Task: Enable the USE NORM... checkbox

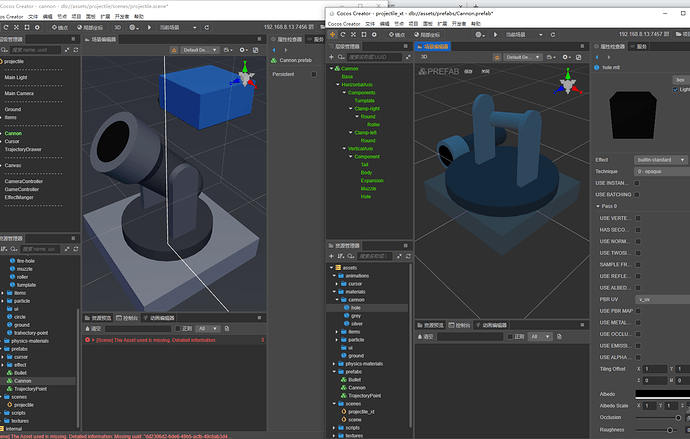Action: click(x=638, y=241)
